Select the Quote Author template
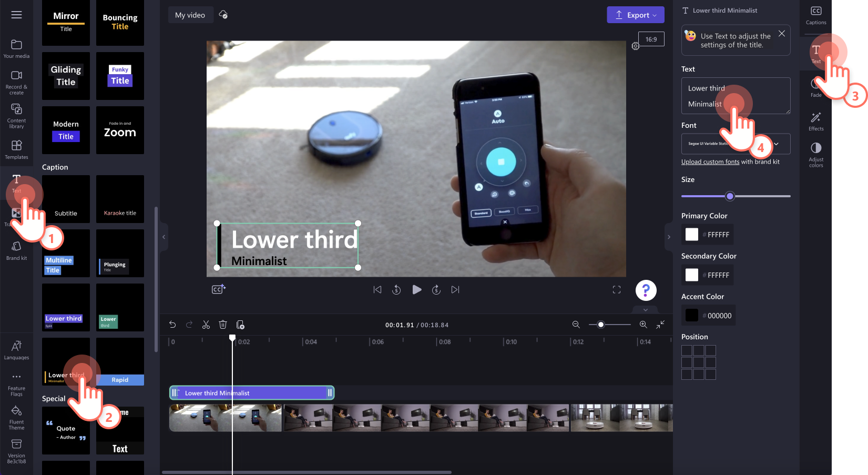The height and width of the screenshot is (475, 868). pos(66,430)
